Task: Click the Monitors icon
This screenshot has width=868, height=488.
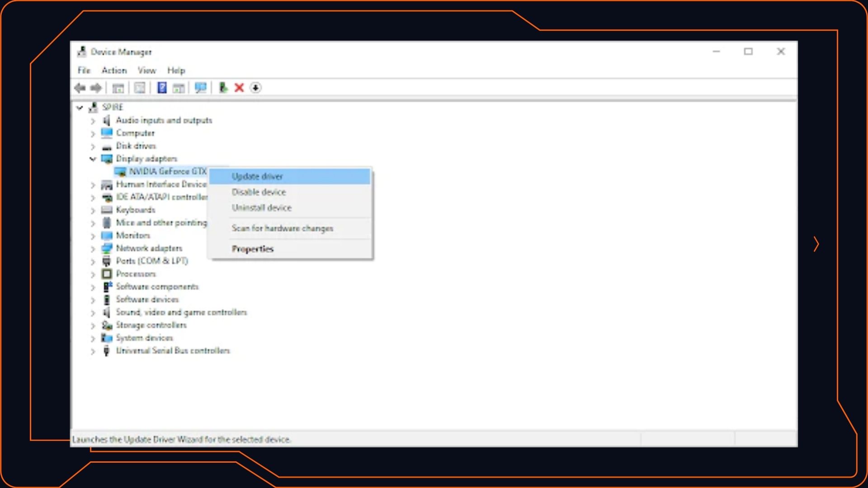Action: point(107,235)
